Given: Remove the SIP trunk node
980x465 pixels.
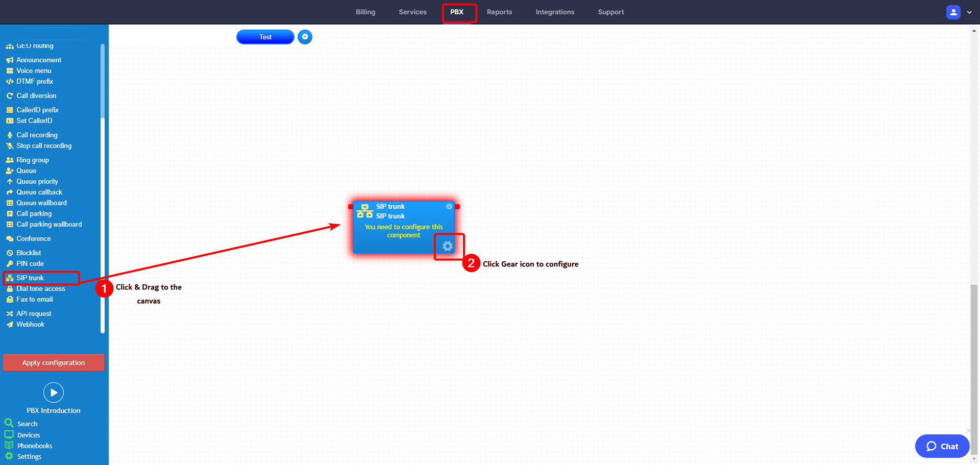Looking at the screenshot, I should click(x=449, y=206).
